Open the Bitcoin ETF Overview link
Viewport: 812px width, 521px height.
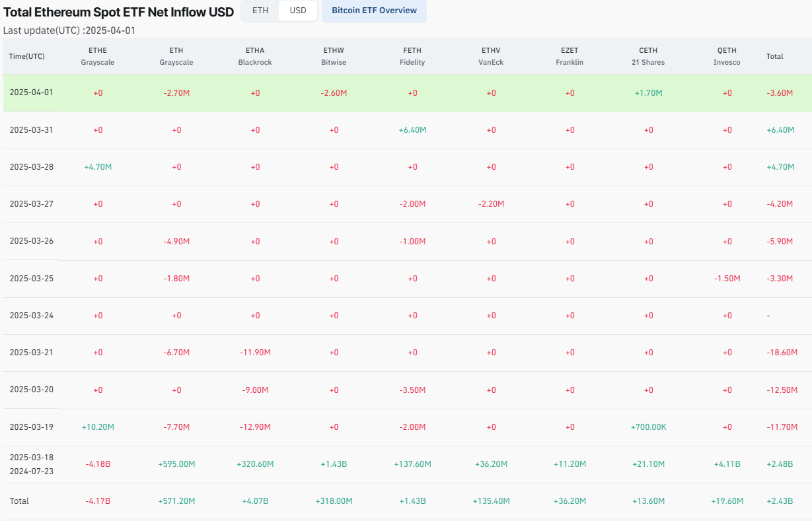click(x=374, y=11)
